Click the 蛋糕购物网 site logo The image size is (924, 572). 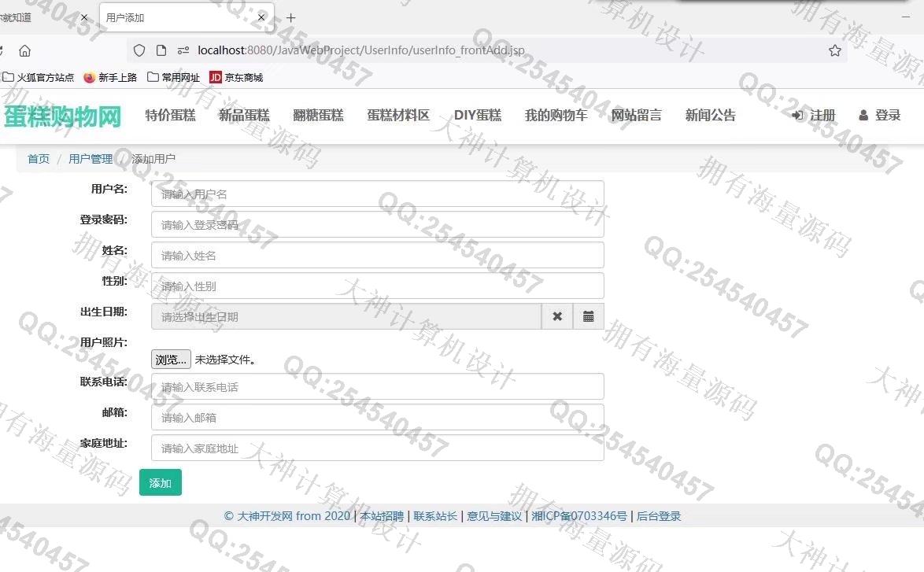62,116
